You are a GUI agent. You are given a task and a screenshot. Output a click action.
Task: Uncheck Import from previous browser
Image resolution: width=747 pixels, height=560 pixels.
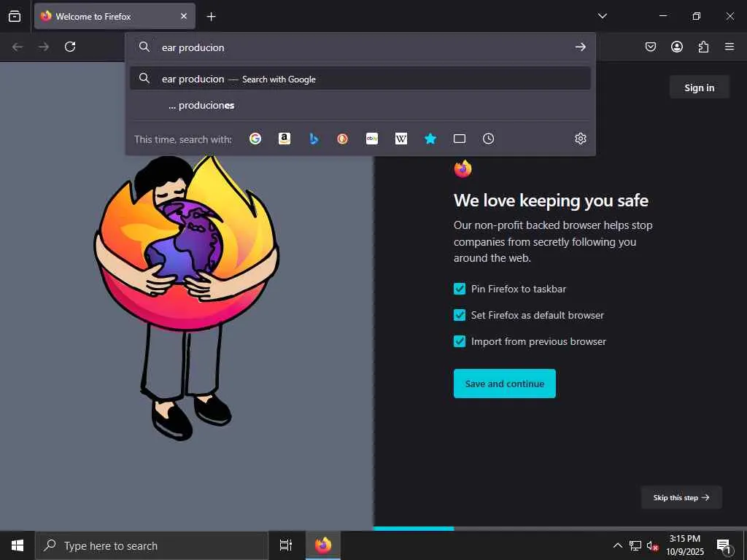460,341
